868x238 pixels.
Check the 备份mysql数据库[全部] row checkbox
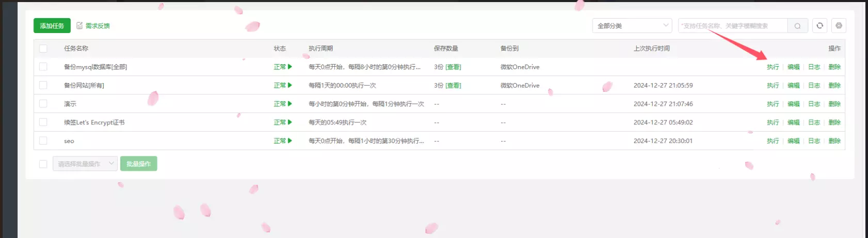[x=43, y=67]
